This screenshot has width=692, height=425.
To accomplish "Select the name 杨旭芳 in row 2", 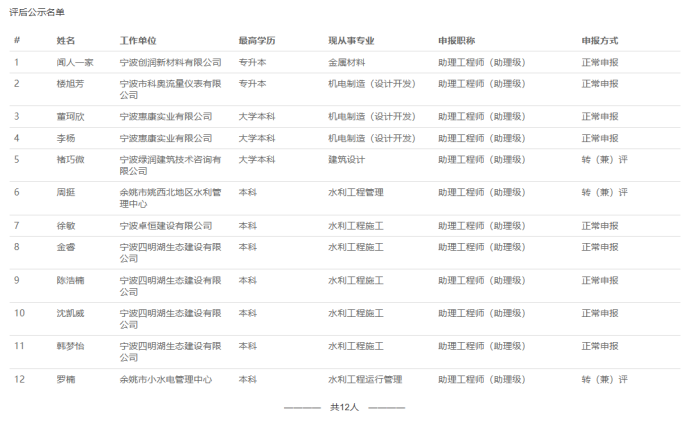I will pyautogui.click(x=70, y=83).
